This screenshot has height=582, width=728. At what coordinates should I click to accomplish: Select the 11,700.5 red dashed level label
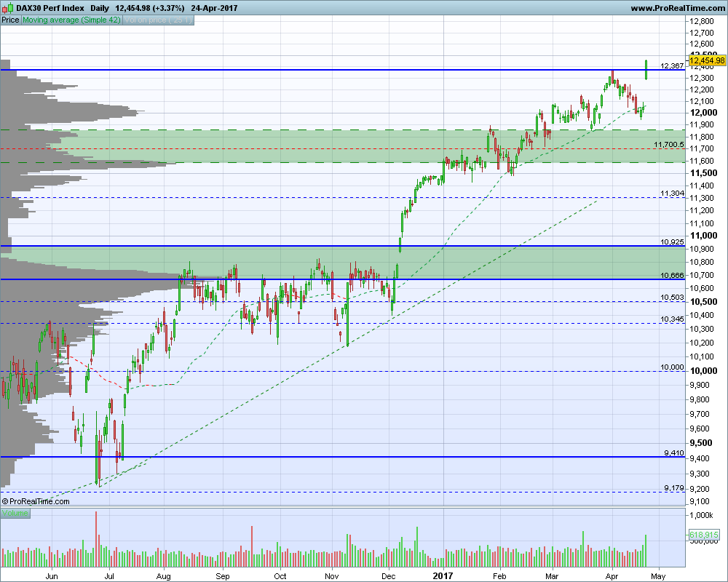coord(668,145)
